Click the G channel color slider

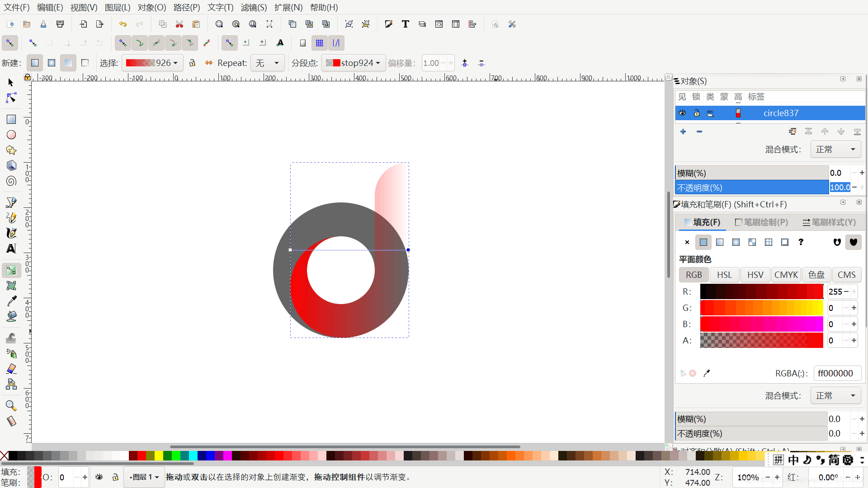(761, 308)
